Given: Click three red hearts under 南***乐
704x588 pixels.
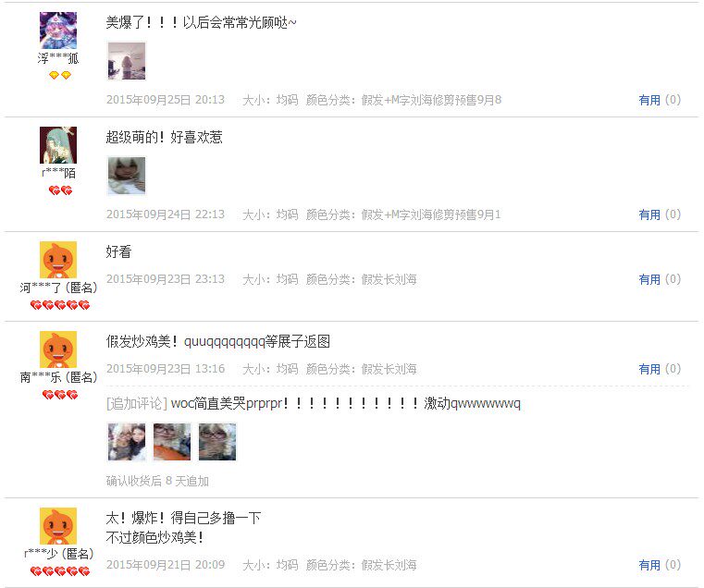Looking at the screenshot, I should point(60,395).
